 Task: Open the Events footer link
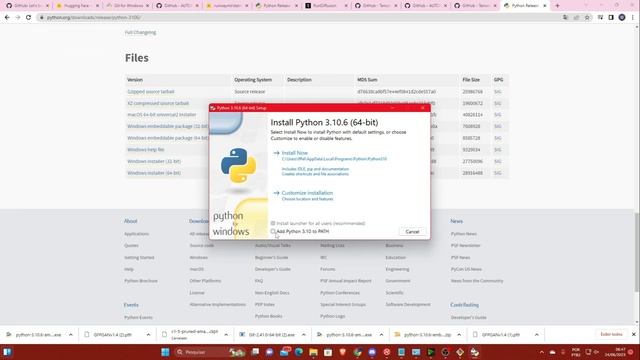click(131, 305)
